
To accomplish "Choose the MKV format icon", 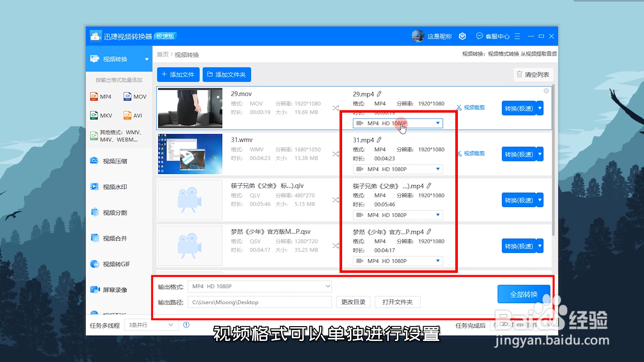I will (x=94, y=115).
